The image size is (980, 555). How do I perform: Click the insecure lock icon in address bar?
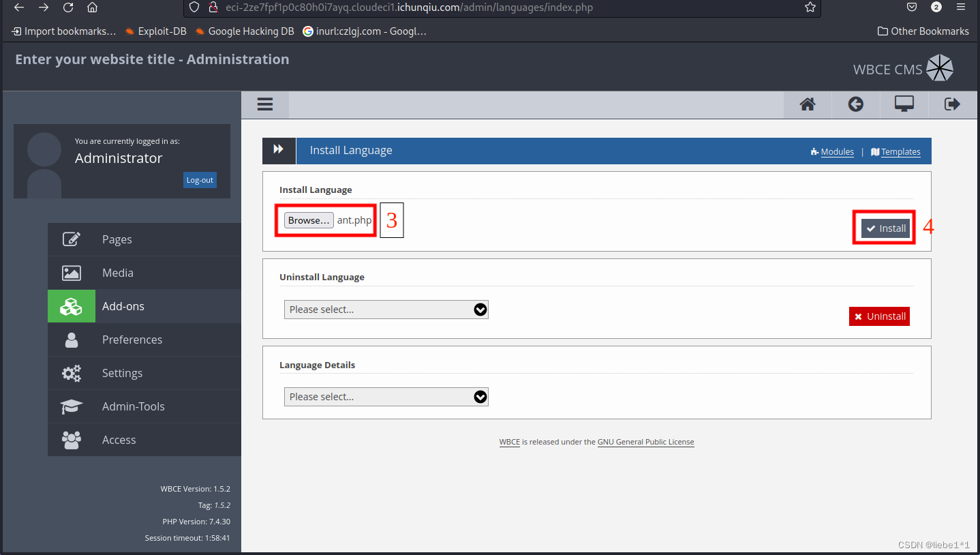point(213,7)
